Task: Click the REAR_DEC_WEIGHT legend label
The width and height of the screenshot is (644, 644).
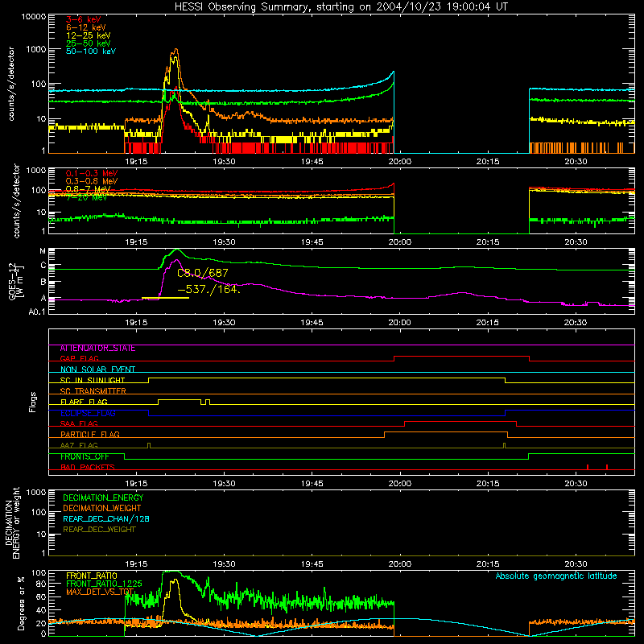Action: click(99, 530)
